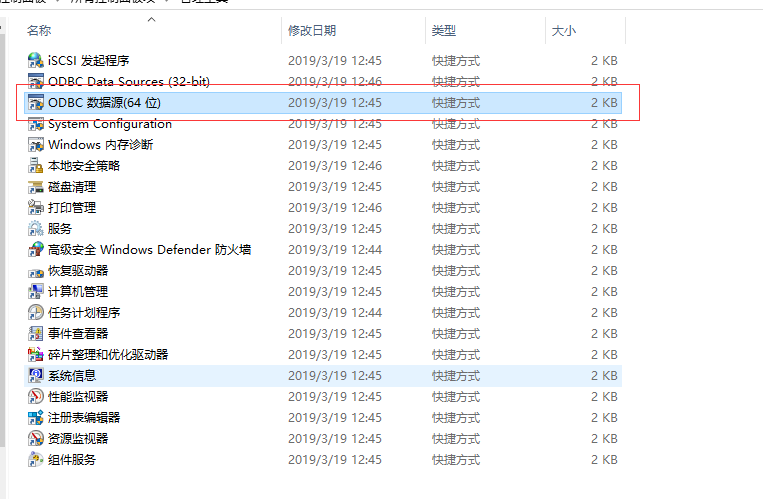763x499 pixels.
Task: Select the 碎片整理和优化驱动器 icon
Action: (x=36, y=354)
